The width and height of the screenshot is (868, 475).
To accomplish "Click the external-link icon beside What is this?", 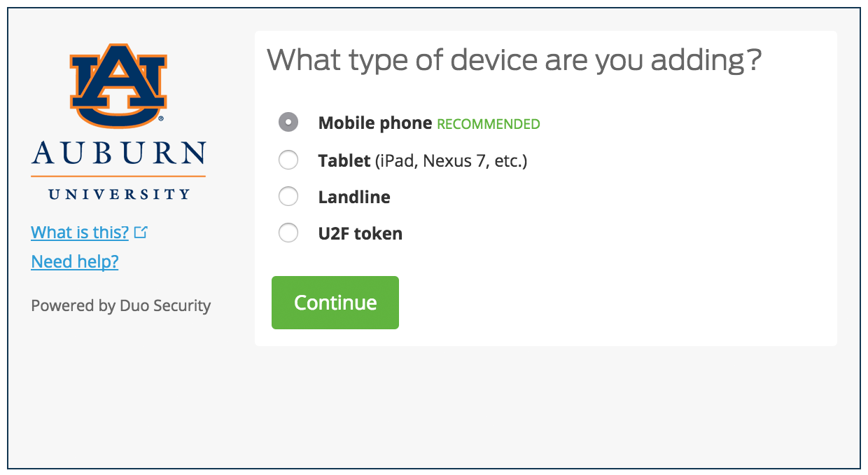I will pyautogui.click(x=141, y=232).
